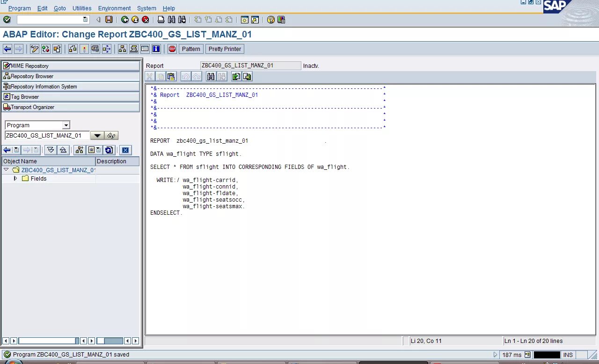The width and height of the screenshot is (599, 364).
Task: Open the Repository Browser panel
Action: pos(71,76)
